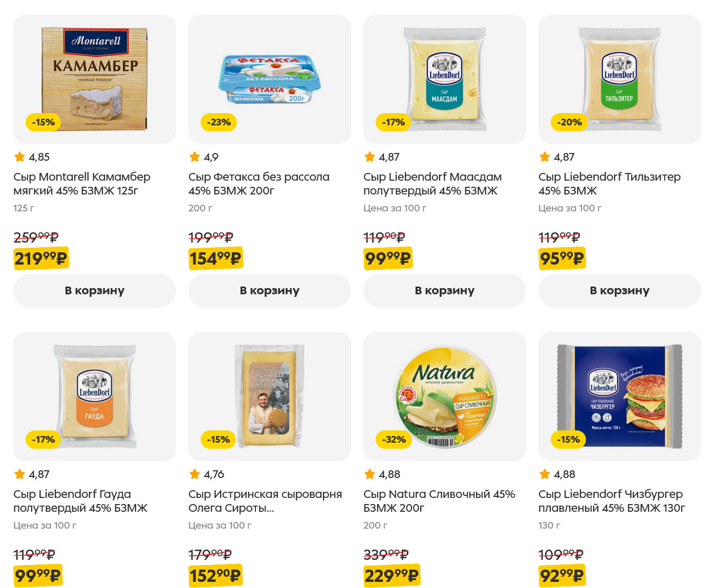Image resolution: width=717 pixels, height=588 pixels.
Task: Open Liebendorf Гауда product photo
Action: point(94,396)
